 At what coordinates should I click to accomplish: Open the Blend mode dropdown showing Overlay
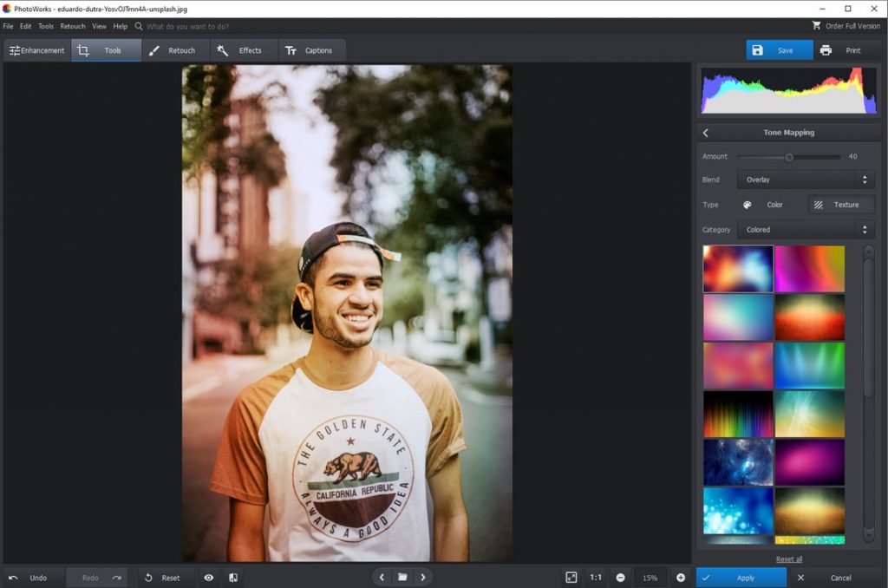[x=805, y=180]
